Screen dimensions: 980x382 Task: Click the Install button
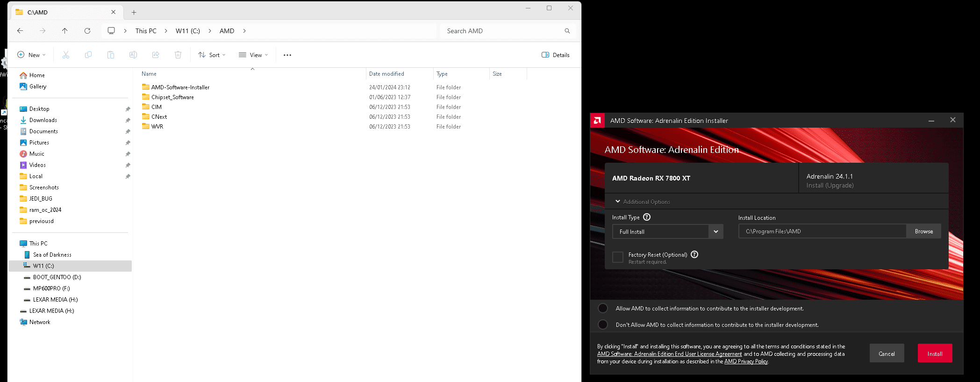(x=935, y=353)
